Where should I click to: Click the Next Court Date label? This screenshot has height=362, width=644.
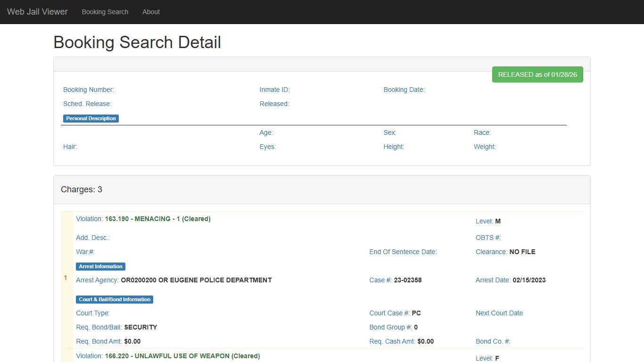pyautogui.click(x=499, y=313)
